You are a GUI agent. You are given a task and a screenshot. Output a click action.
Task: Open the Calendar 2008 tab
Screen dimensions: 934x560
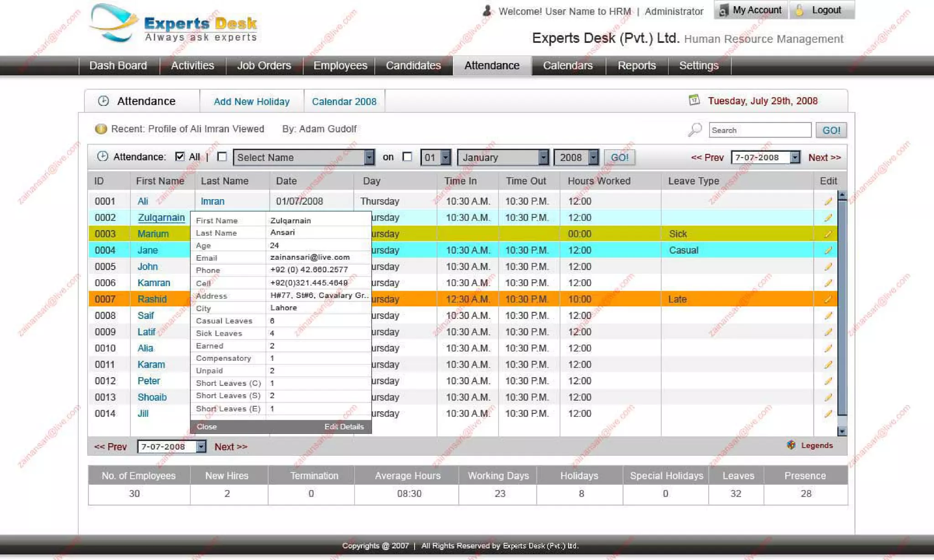click(344, 101)
